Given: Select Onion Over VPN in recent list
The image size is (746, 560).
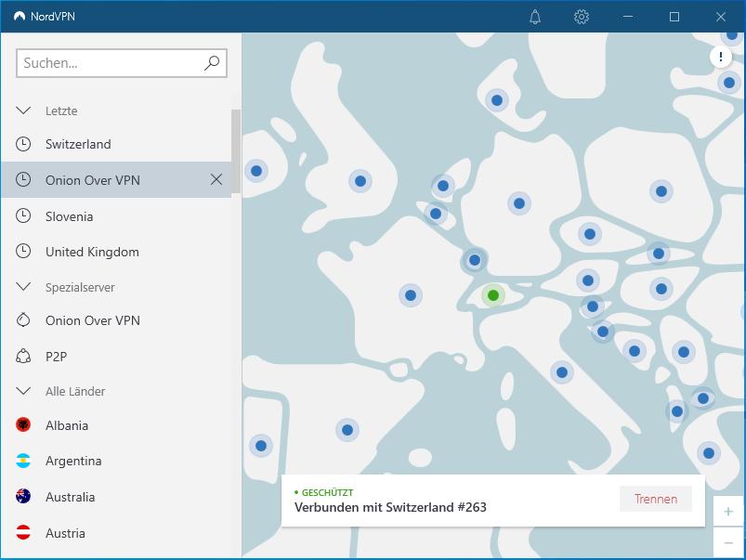Looking at the screenshot, I should pos(116,180).
